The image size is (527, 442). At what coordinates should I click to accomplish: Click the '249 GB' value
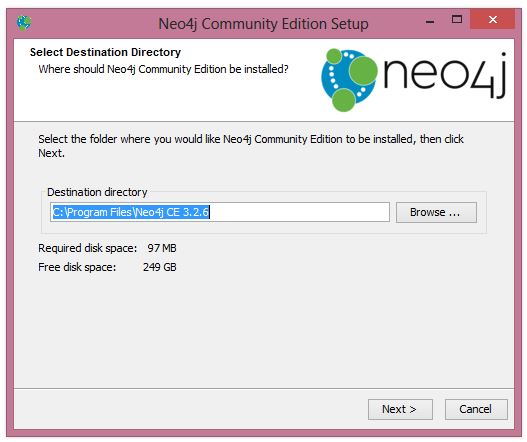[160, 267]
